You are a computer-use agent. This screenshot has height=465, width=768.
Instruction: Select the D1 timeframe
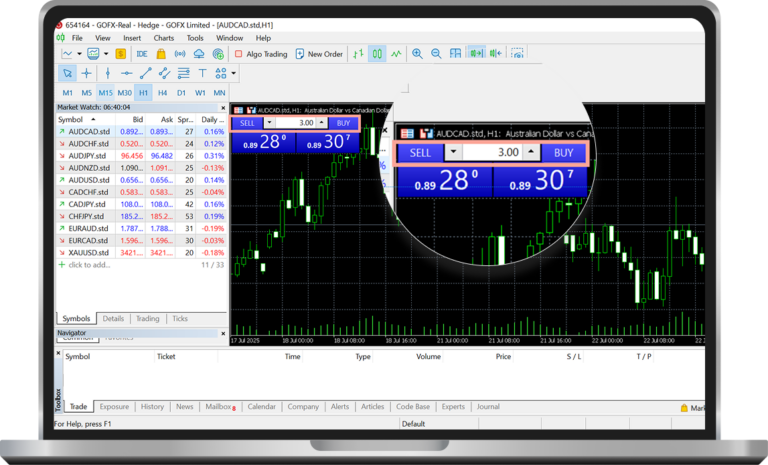(x=181, y=93)
